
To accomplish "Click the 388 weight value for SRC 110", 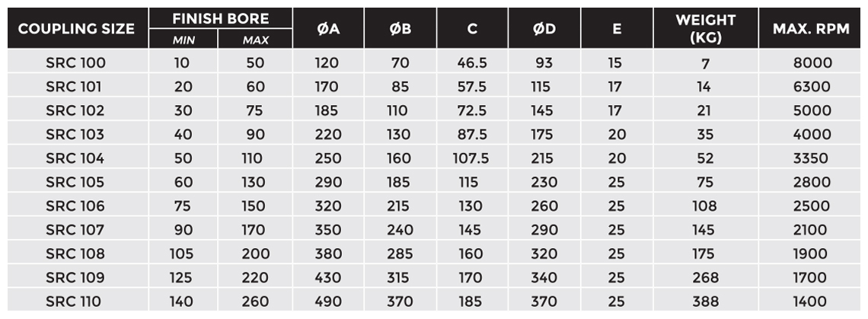I will coord(705,301).
